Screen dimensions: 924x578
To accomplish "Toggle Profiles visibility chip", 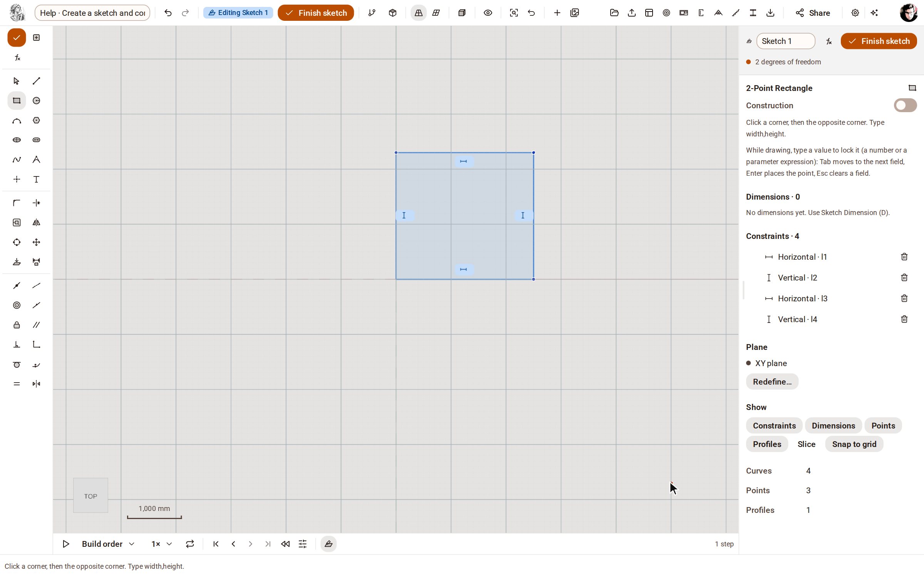I will (767, 444).
